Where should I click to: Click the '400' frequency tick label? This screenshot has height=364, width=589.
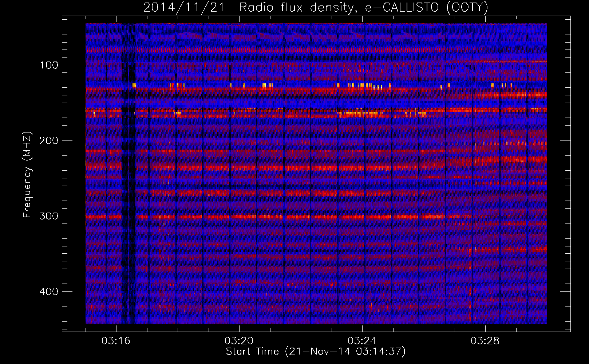pos(49,292)
